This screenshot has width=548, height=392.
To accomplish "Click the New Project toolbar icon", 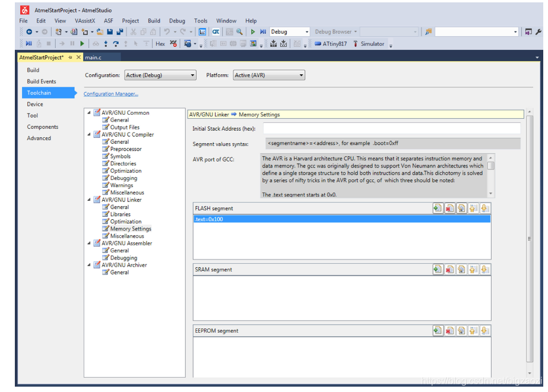I will point(58,32).
